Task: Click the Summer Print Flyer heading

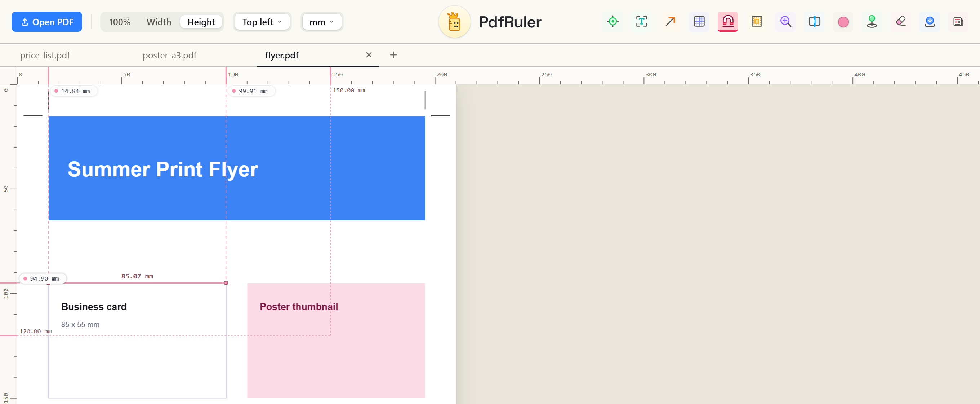Action: pos(163,170)
